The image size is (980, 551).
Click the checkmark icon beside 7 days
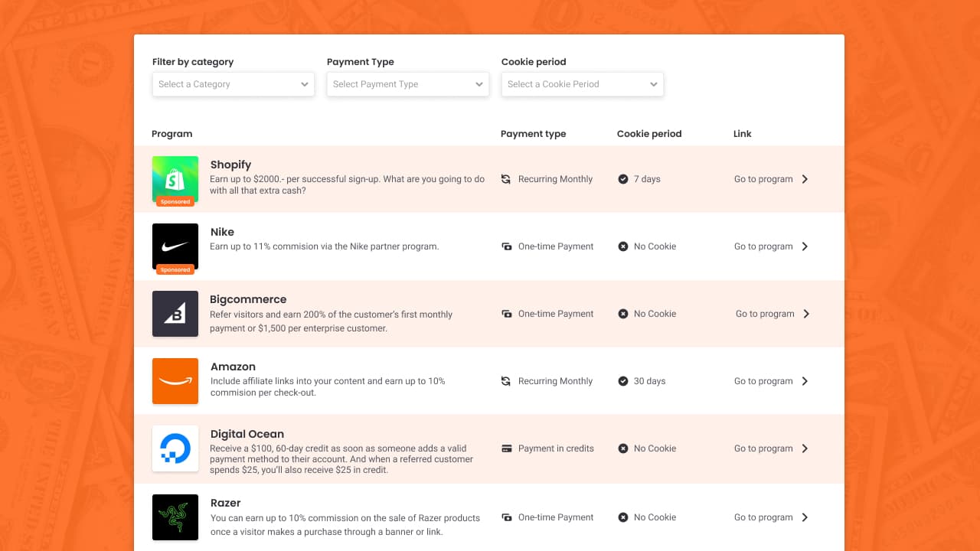click(x=623, y=179)
